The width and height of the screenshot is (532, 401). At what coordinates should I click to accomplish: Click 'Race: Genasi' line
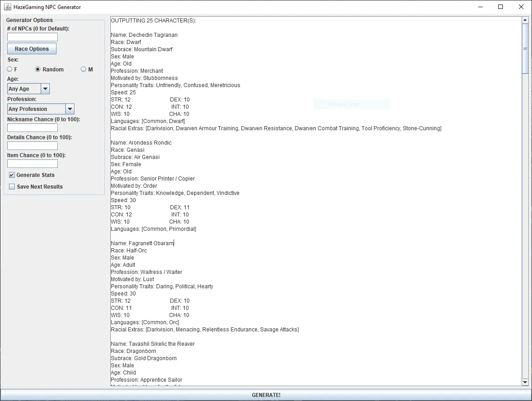127,150
